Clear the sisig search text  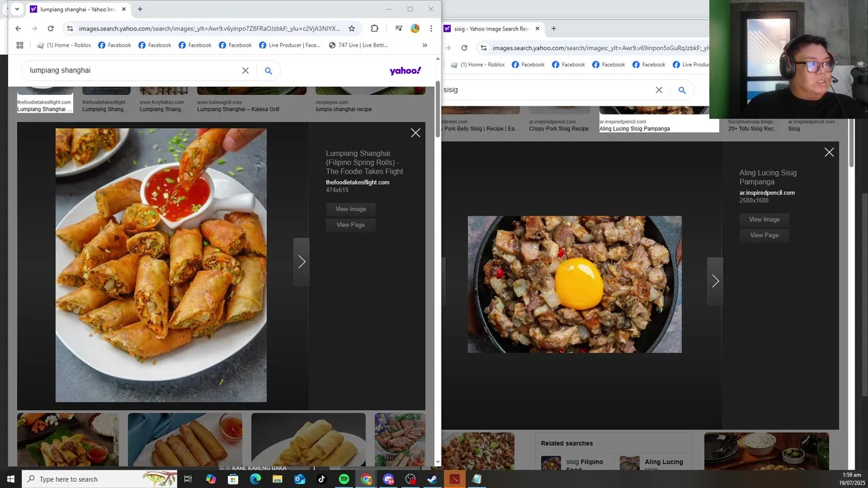click(x=658, y=90)
